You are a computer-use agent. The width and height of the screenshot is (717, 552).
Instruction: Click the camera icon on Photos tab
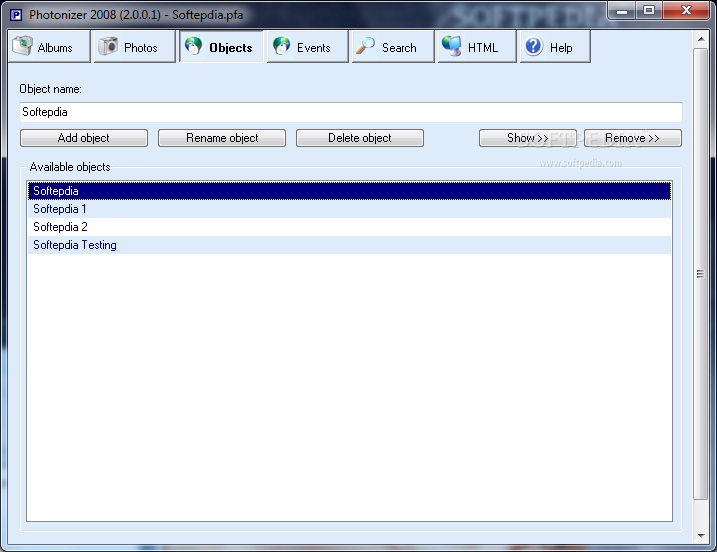(x=108, y=46)
